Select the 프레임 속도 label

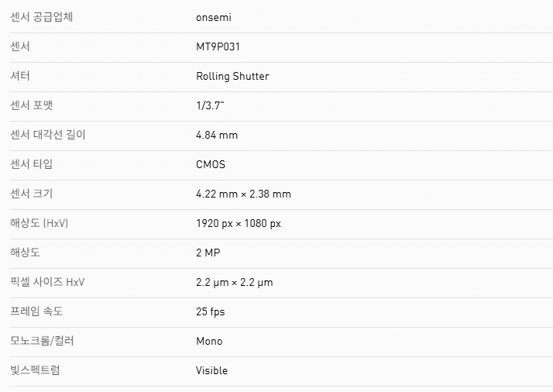click(36, 311)
